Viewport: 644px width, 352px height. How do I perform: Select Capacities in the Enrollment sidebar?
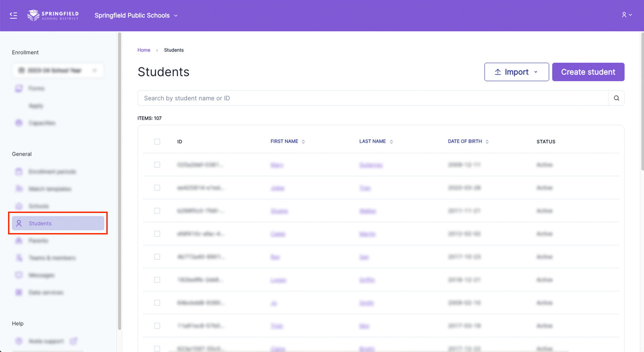coord(42,123)
